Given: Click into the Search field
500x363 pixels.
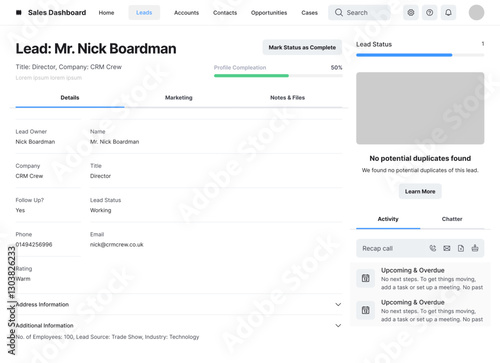Looking at the screenshot, I should [359, 13].
